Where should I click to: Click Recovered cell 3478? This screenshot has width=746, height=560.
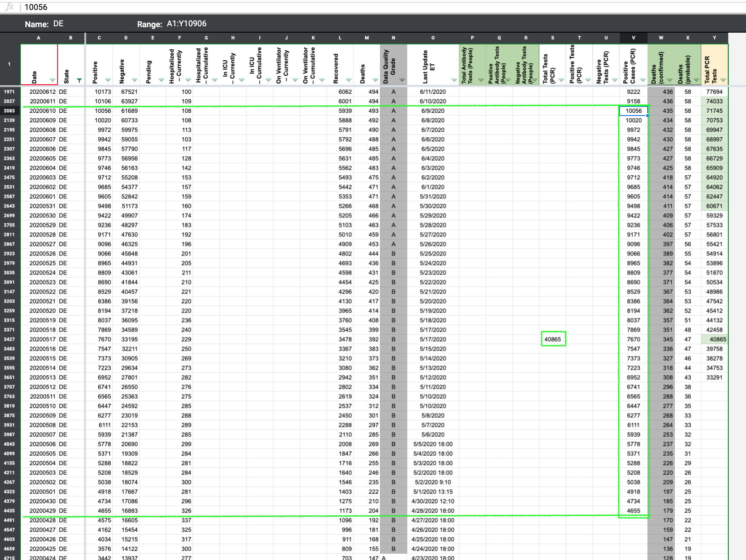point(340,339)
